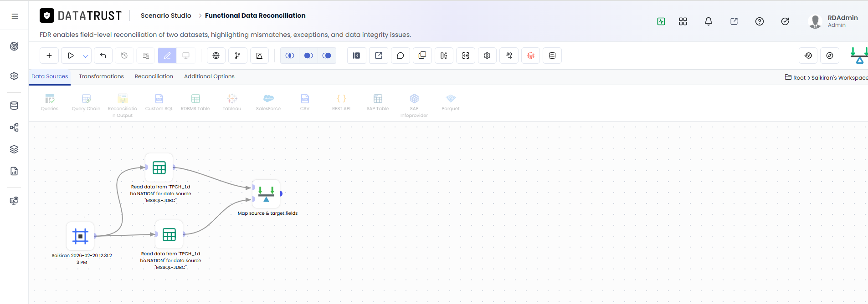Click the toolbar export arrow-box icon
Image resolution: width=868 pixels, height=304 pixels.
(379, 56)
